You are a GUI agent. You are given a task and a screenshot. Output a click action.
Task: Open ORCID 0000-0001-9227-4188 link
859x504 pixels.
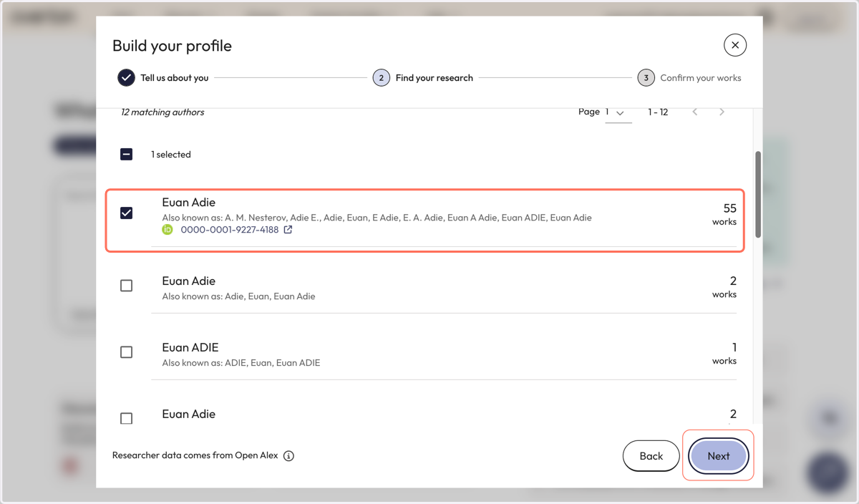click(x=230, y=230)
